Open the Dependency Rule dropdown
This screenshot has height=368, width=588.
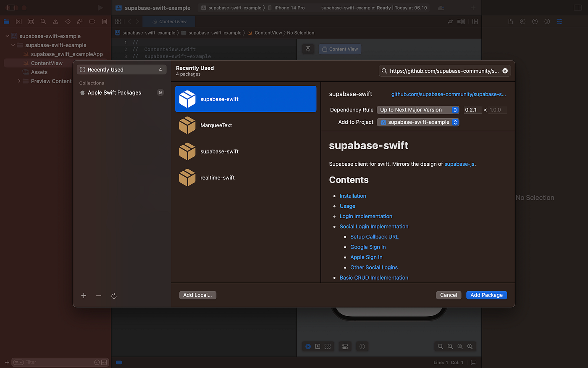(x=418, y=110)
